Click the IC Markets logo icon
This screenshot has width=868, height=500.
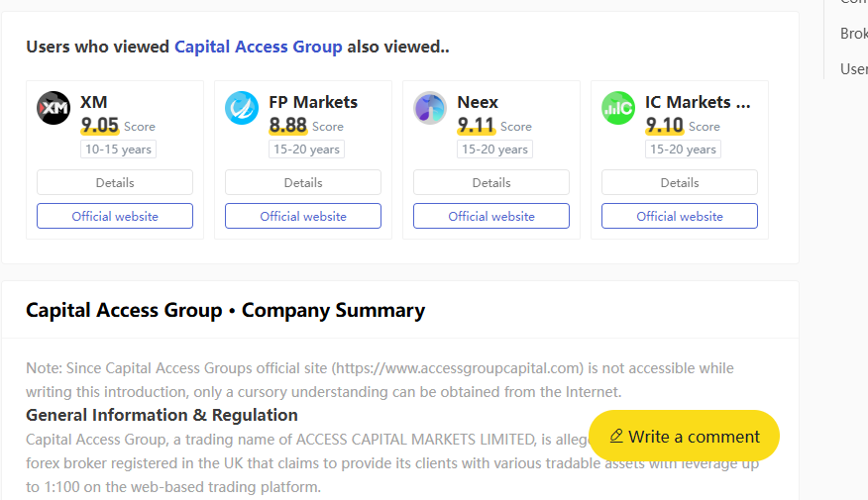618,108
